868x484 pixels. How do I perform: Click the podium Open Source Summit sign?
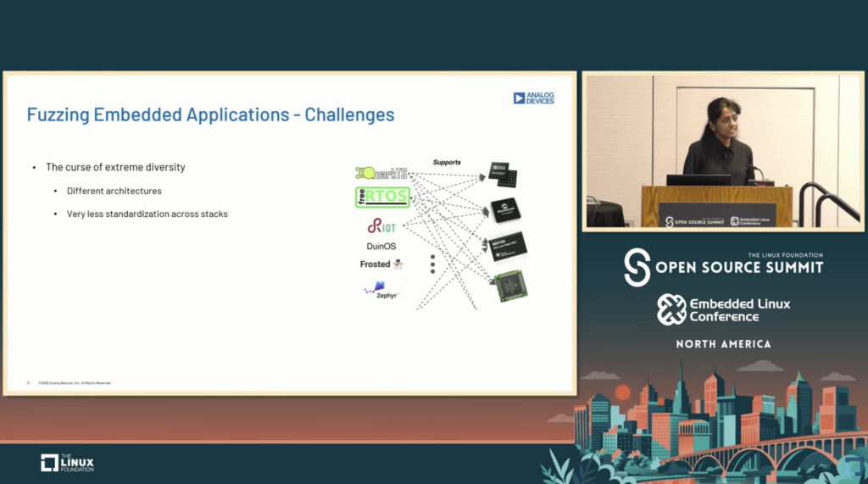tap(717, 216)
